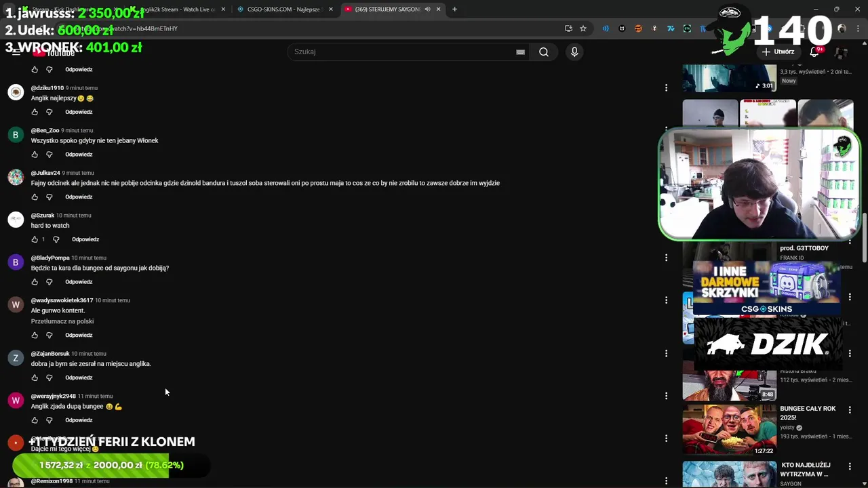868x488 pixels.
Task: Like the comment by @Julkav24
Action: pos(35,197)
